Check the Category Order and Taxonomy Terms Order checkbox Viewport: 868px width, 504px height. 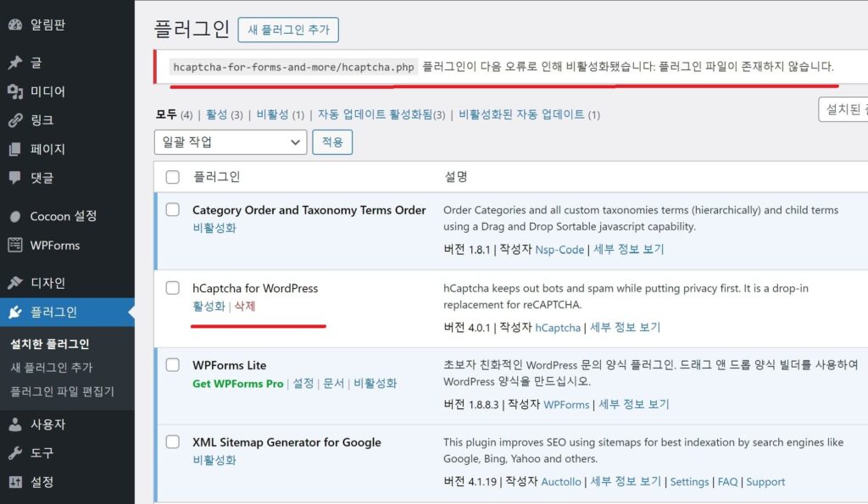pos(173,210)
